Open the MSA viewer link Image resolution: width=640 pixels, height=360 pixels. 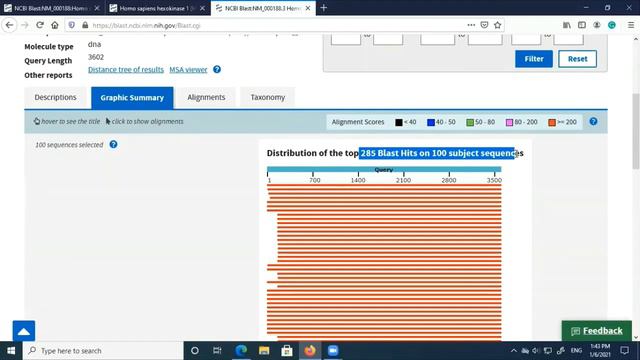(x=188, y=69)
